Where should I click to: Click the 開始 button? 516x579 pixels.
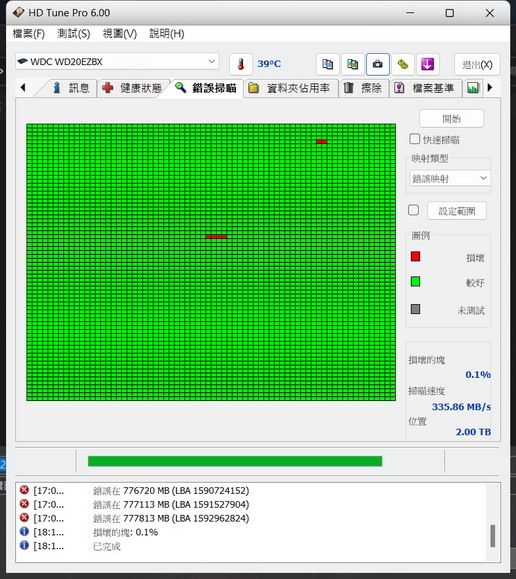pyautogui.click(x=451, y=119)
